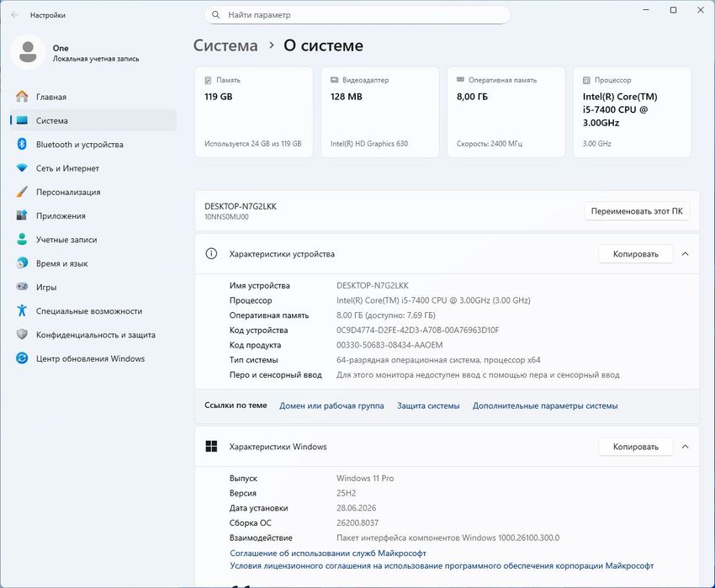Click the Память storage card icon
This screenshot has width=715, height=588.
[208, 80]
